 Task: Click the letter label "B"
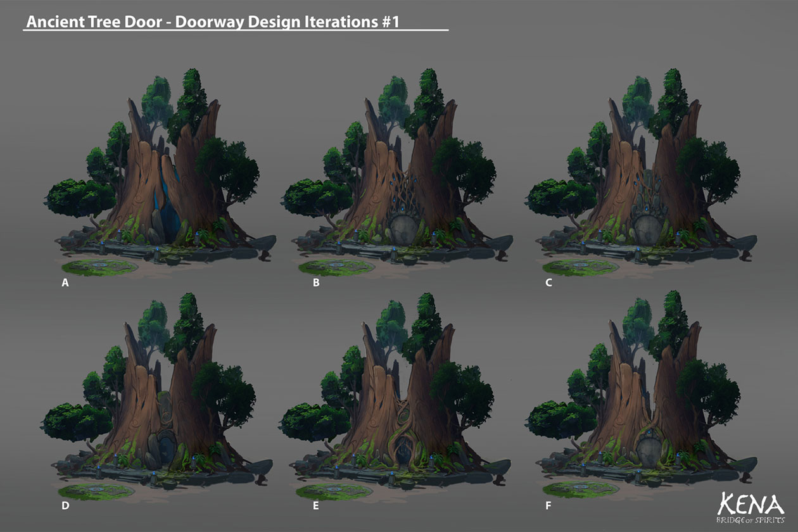[316, 283]
